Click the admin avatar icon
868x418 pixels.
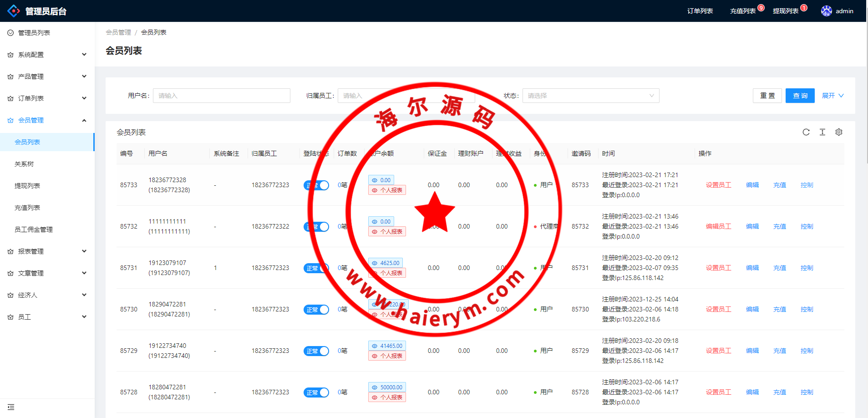(826, 11)
